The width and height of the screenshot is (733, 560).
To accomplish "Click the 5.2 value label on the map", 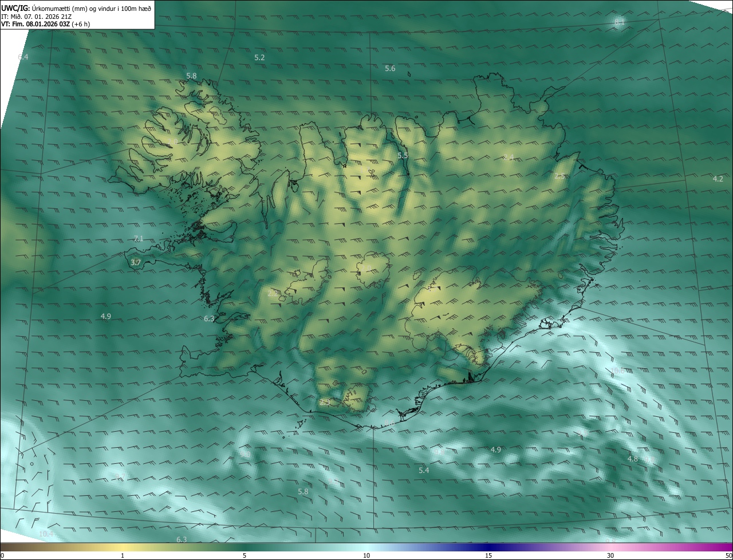I will [x=259, y=57].
